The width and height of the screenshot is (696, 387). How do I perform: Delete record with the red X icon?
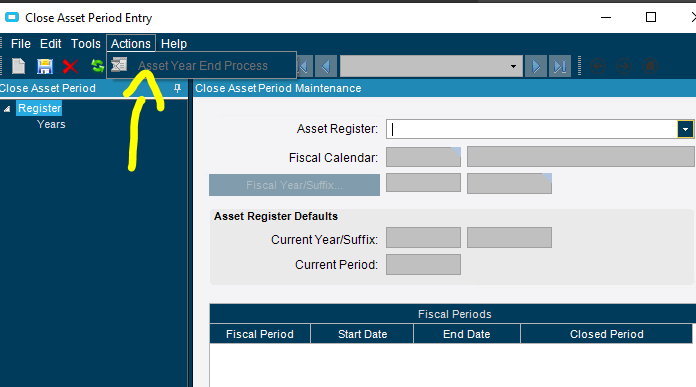[70, 67]
